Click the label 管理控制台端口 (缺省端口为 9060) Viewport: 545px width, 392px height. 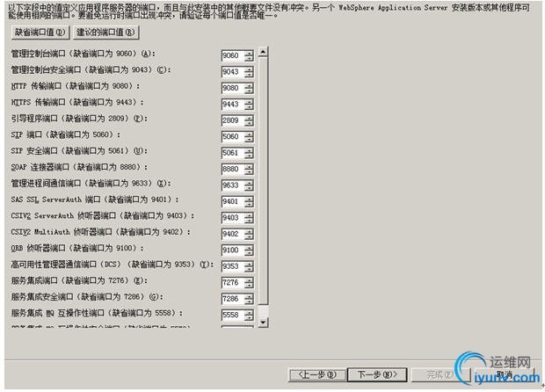[x=84, y=54]
